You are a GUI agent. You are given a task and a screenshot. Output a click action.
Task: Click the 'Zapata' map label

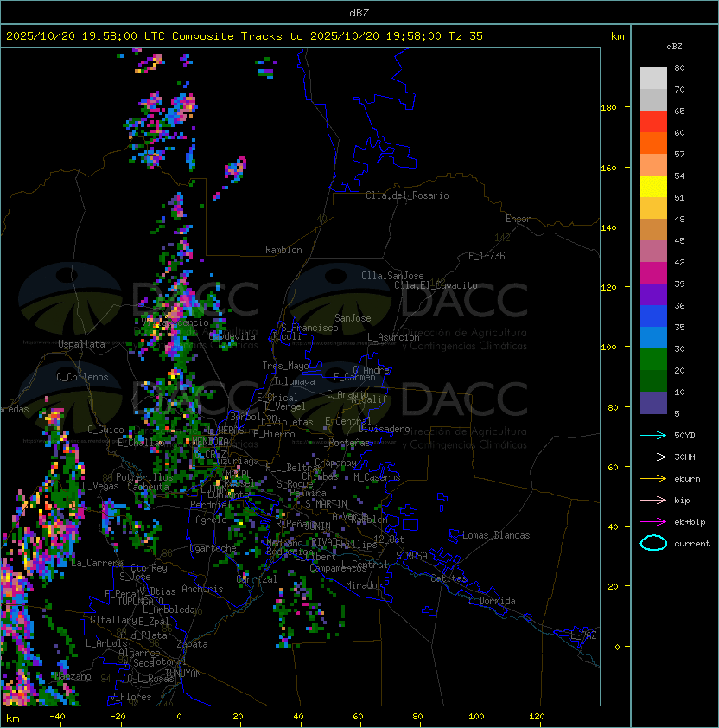point(192,644)
